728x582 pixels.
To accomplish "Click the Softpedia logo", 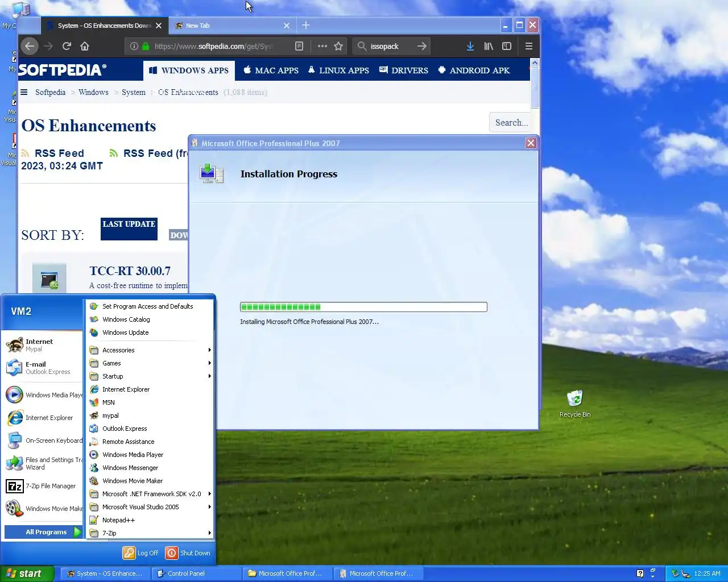I will (62, 70).
